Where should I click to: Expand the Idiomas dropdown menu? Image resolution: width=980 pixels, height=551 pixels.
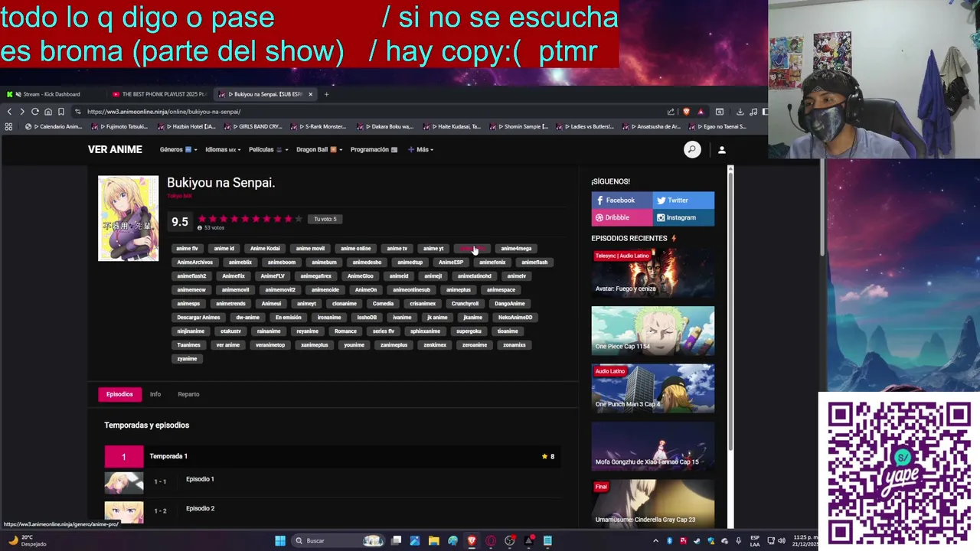pos(223,150)
